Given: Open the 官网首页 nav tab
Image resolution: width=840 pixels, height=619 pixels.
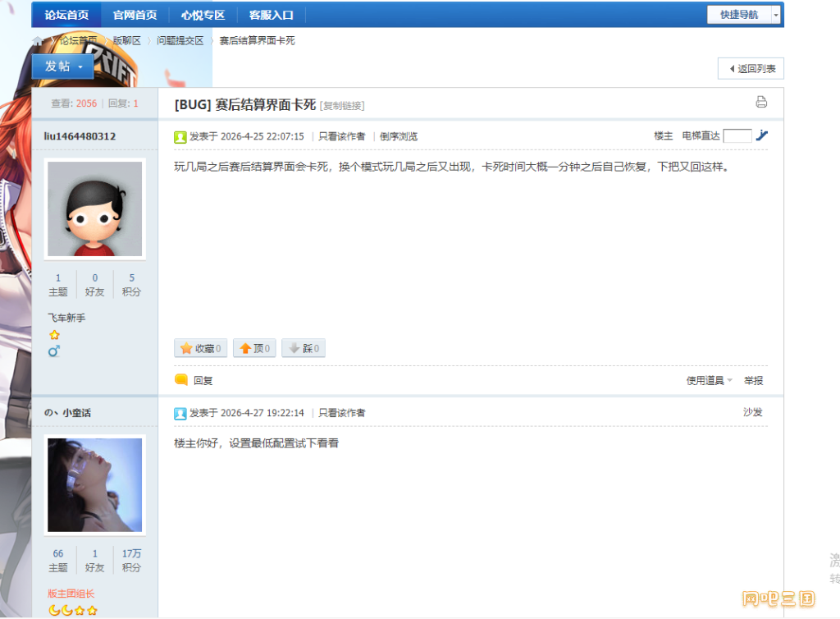Looking at the screenshot, I should (135, 15).
